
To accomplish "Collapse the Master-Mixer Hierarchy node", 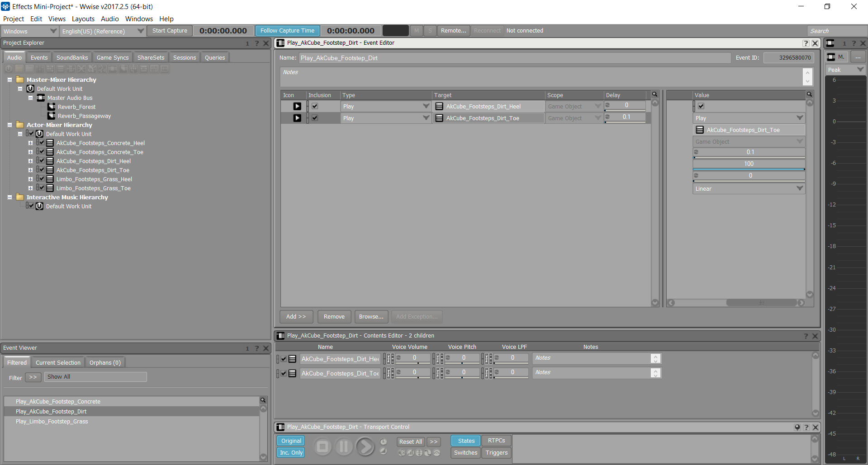I will [x=9, y=80].
